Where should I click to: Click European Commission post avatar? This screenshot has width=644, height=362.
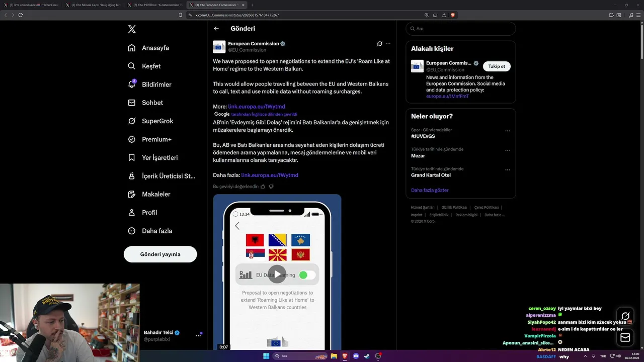coord(219,47)
